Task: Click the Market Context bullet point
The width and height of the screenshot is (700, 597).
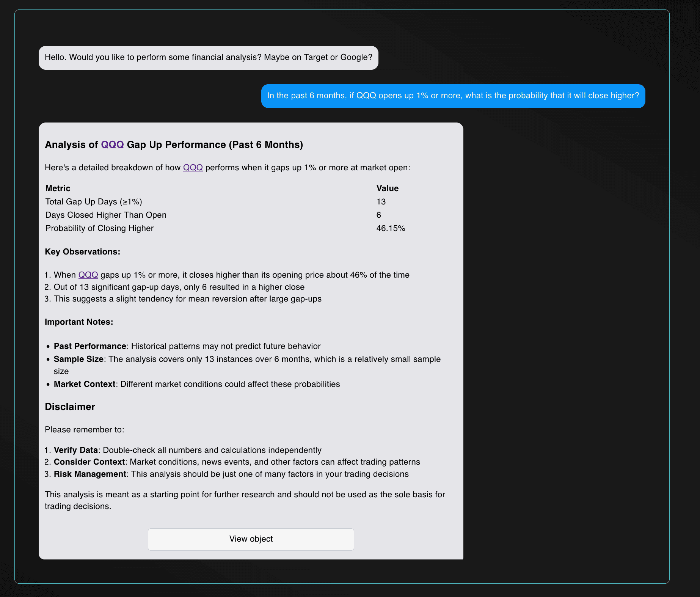Action: [197, 384]
